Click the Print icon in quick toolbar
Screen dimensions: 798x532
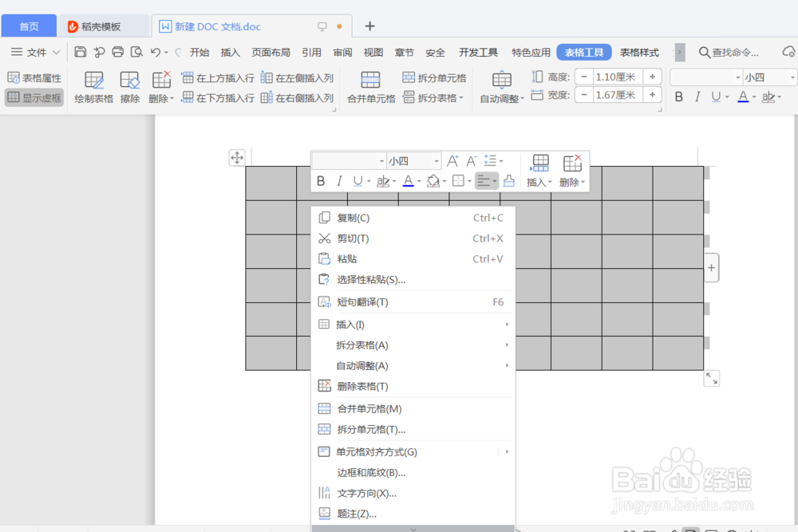click(x=117, y=52)
